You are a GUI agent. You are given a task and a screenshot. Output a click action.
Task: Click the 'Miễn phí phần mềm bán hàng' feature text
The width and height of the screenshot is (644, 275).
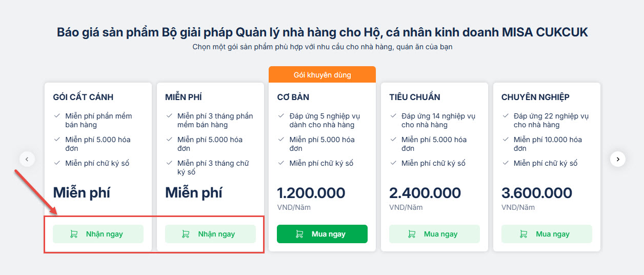click(98, 120)
